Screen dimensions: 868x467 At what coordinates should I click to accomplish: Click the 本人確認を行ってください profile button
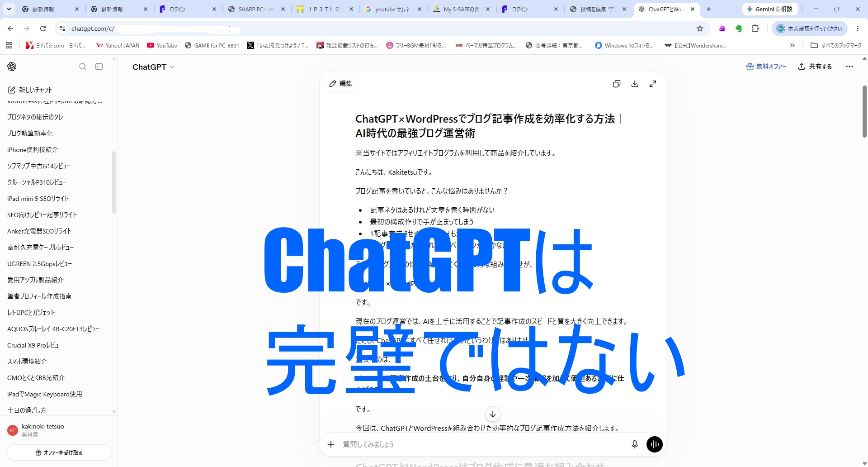[x=810, y=29]
